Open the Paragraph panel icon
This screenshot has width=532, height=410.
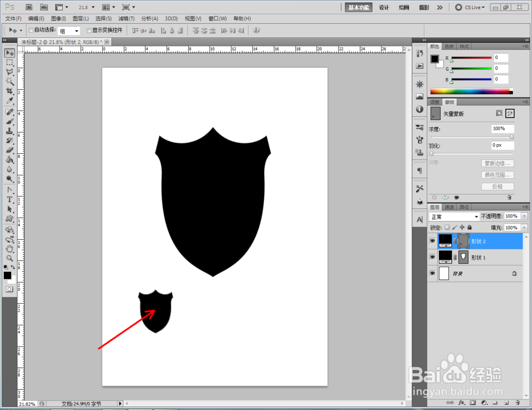420,171
